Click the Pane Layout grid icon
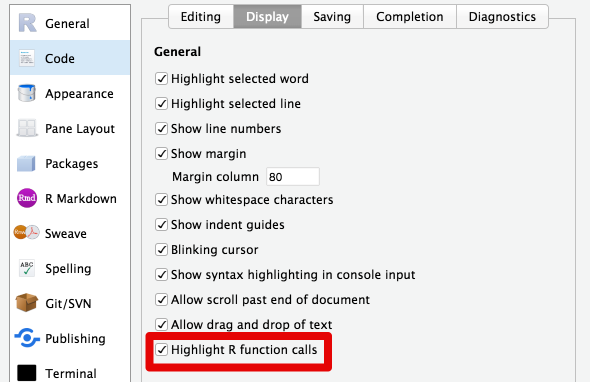Viewport: 590px width, 382px height. (27, 128)
